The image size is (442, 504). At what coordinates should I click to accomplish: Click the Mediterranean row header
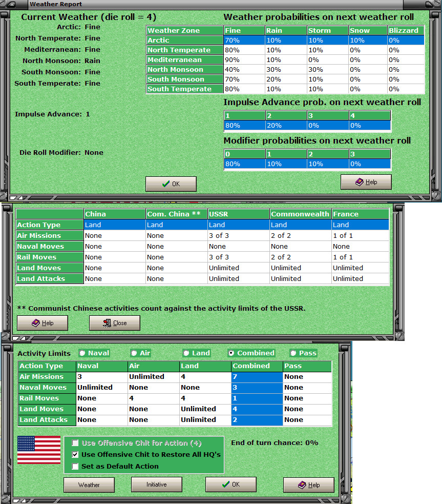point(185,60)
